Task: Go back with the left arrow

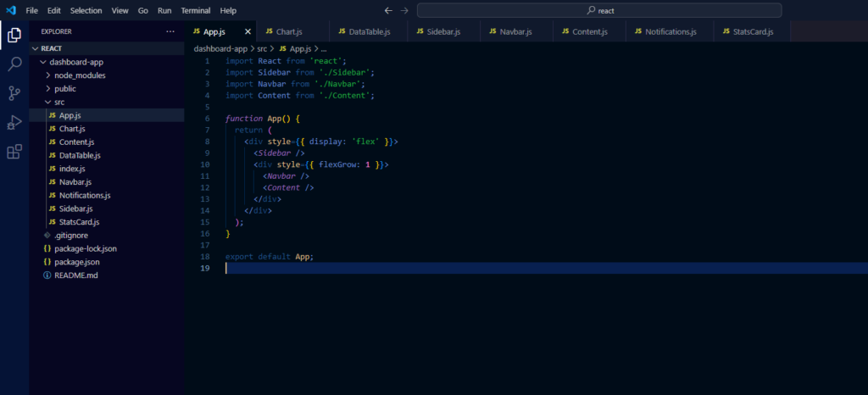Action: [388, 10]
